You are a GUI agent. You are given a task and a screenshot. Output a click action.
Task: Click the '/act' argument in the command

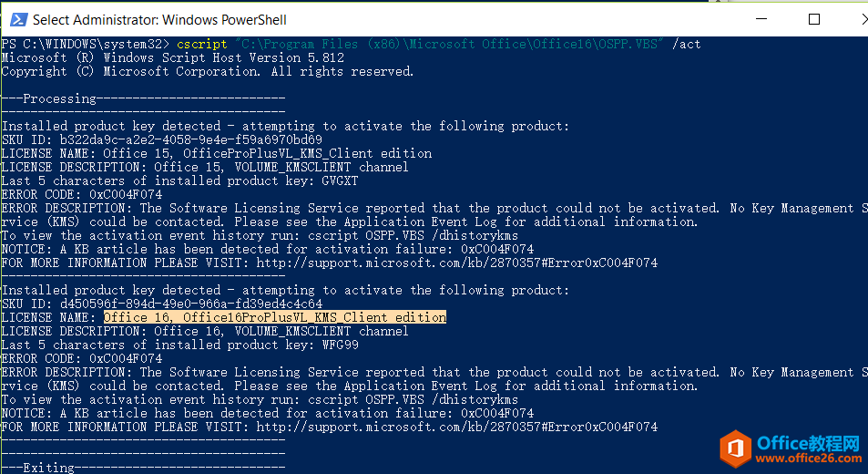coord(687,45)
